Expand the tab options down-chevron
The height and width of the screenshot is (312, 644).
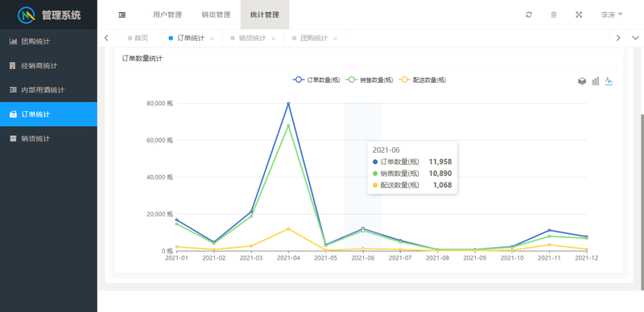click(635, 38)
